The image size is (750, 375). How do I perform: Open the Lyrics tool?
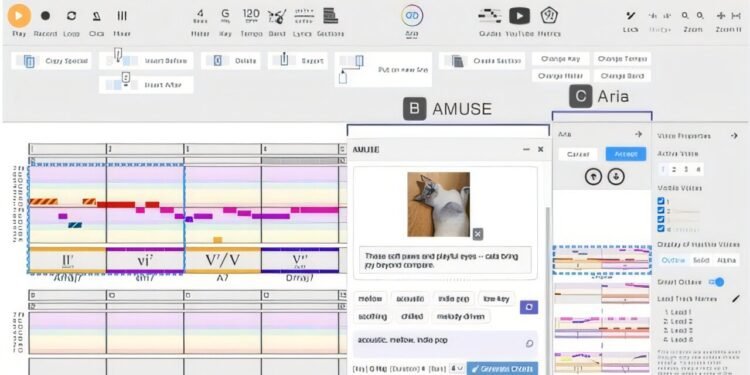click(x=304, y=16)
